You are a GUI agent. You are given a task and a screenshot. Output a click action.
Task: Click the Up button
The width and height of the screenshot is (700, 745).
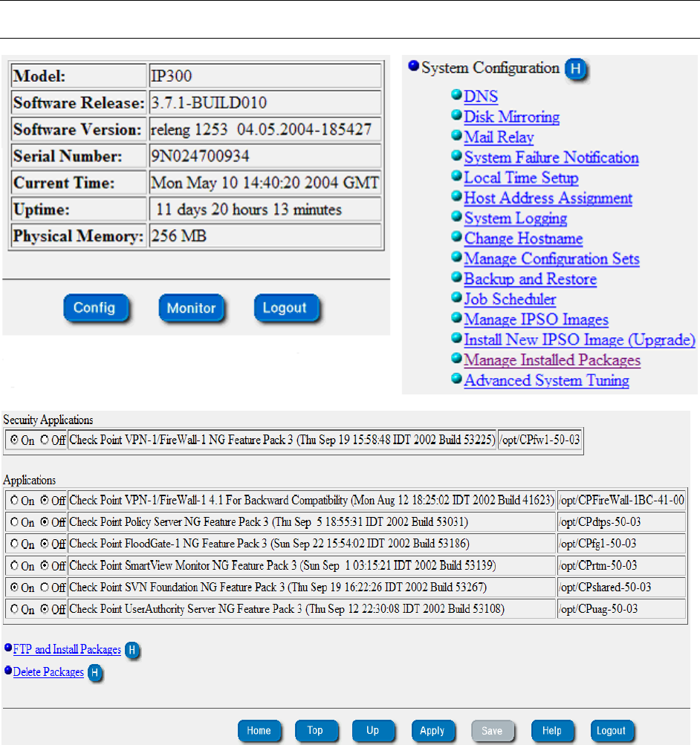point(373,731)
